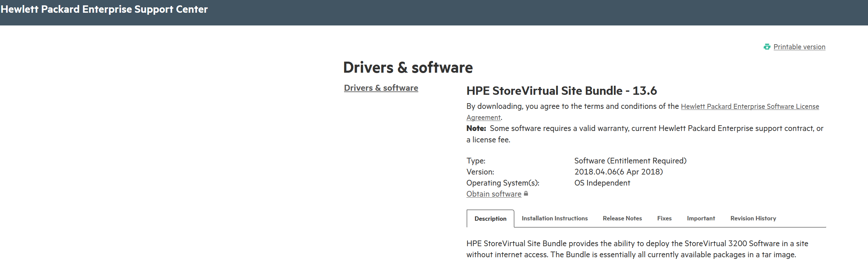View the Important tab
The width and height of the screenshot is (868, 279).
click(x=701, y=218)
